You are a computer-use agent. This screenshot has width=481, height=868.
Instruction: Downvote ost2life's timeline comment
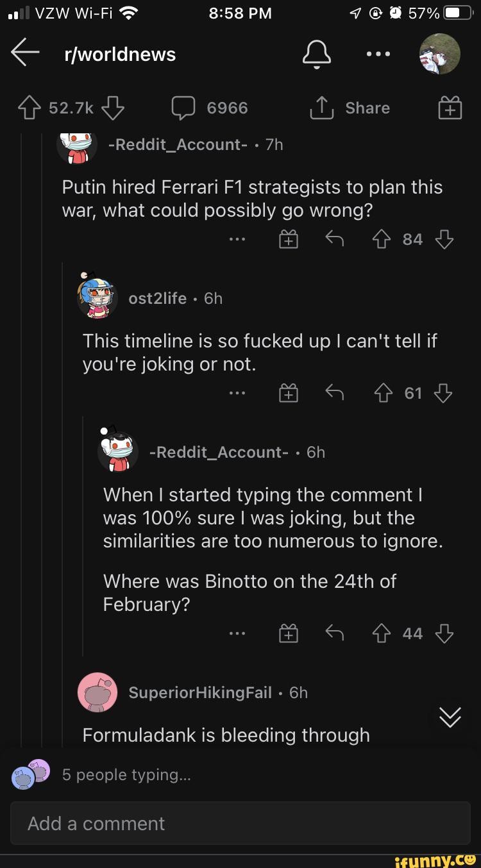[x=443, y=393]
